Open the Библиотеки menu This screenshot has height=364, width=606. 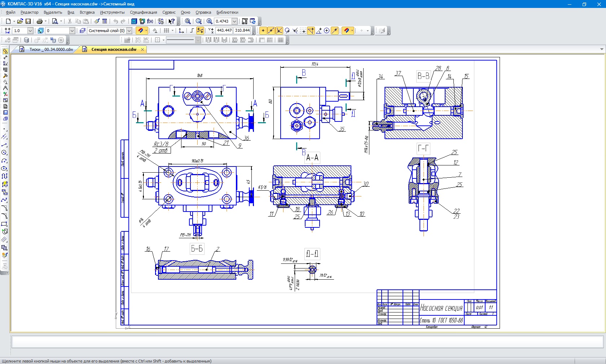[x=227, y=12]
